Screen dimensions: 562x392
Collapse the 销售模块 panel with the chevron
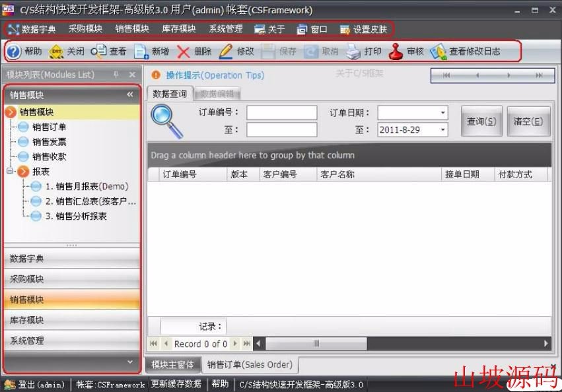pyautogui.click(x=129, y=94)
